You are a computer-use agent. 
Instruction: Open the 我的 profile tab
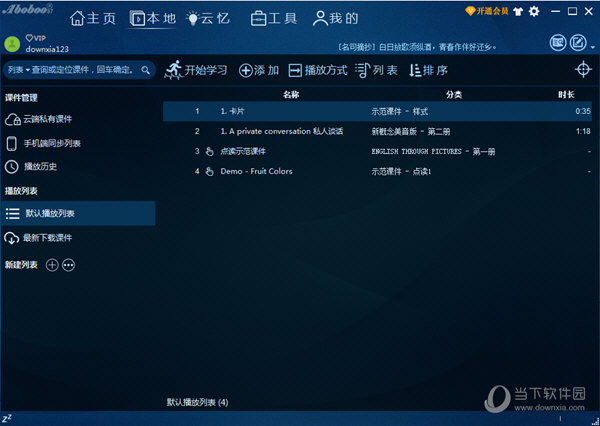coord(335,18)
